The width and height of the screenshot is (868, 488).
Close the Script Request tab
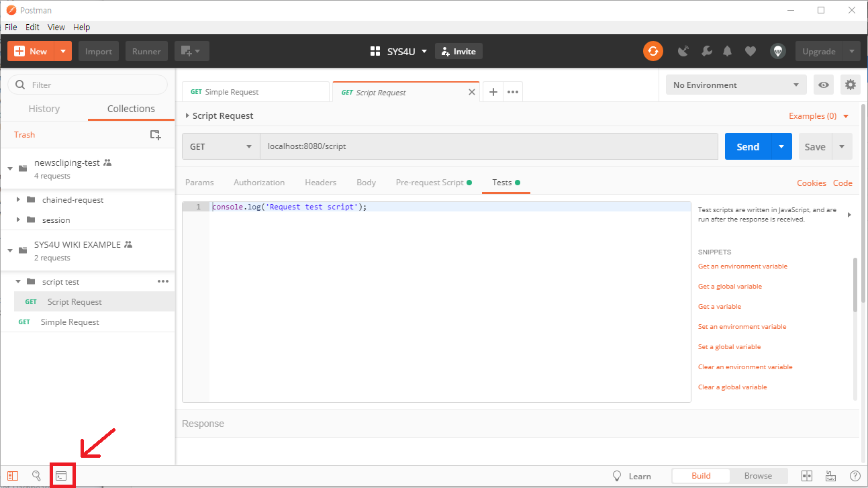(472, 92)
